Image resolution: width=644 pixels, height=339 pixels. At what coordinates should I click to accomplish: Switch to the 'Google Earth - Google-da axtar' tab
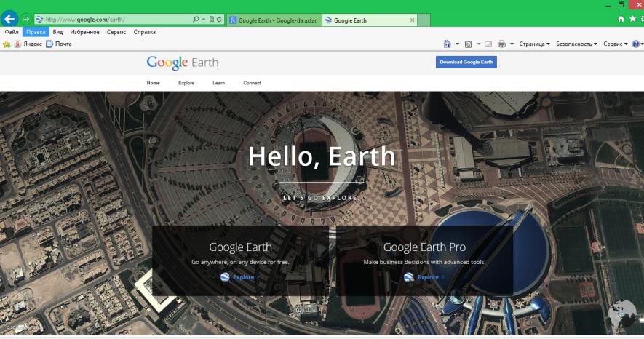[x=274, y=20]
